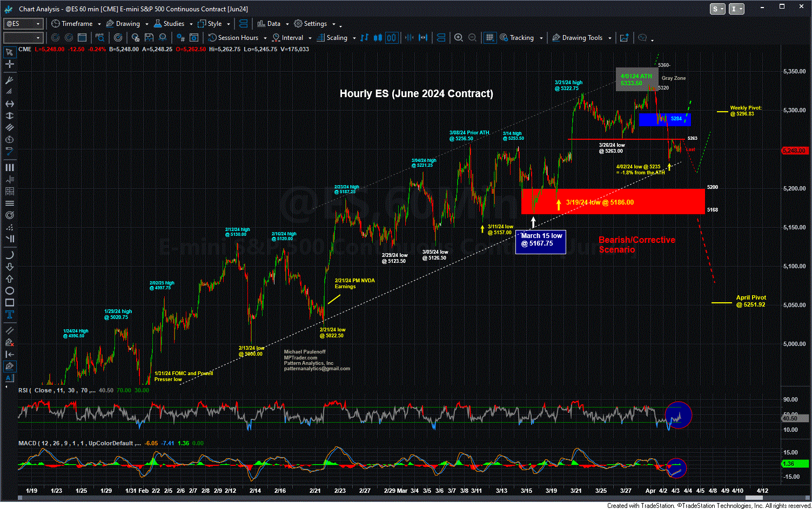Open the Data menu
The height and width of the screenshot is (509, 812).
point(269,24)
